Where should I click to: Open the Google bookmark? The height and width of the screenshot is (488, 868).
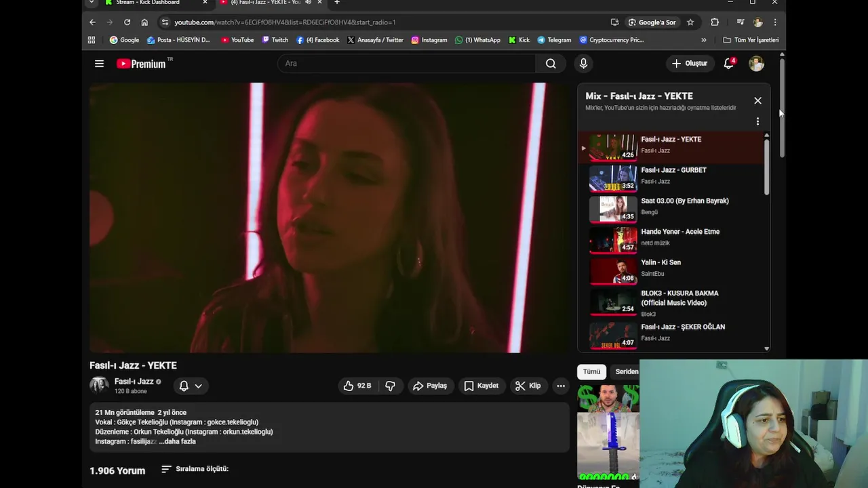(124, 40)
